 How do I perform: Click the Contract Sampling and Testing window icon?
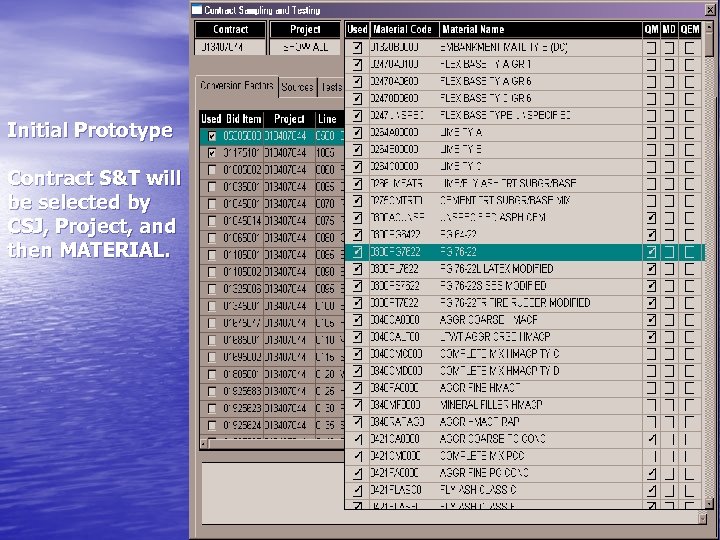point(197,10)
